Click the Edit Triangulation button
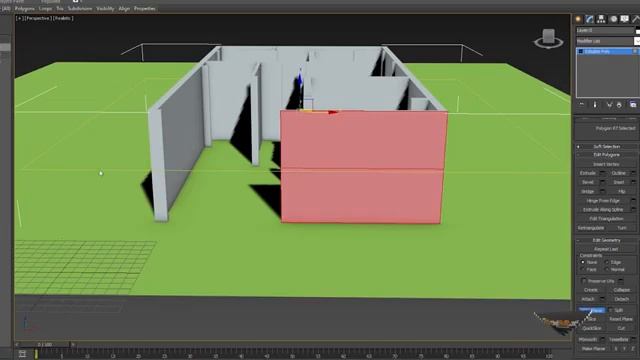 606,219
